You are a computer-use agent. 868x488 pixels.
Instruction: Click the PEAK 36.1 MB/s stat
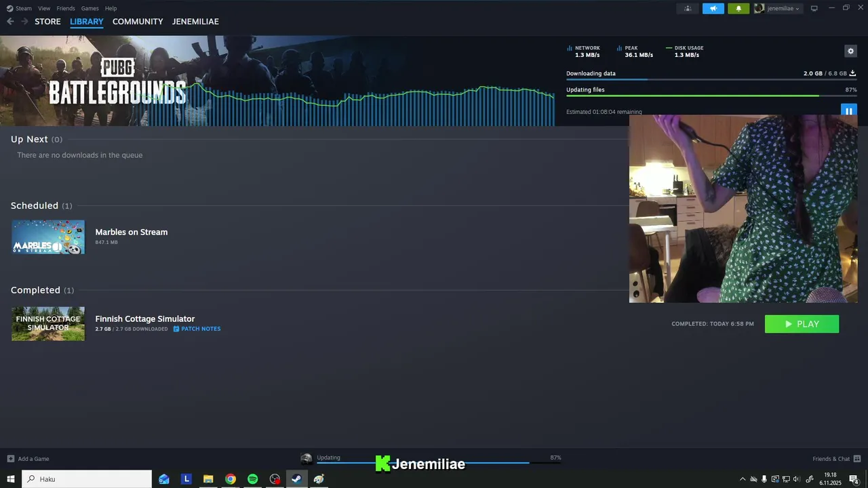tap(635, 52)
